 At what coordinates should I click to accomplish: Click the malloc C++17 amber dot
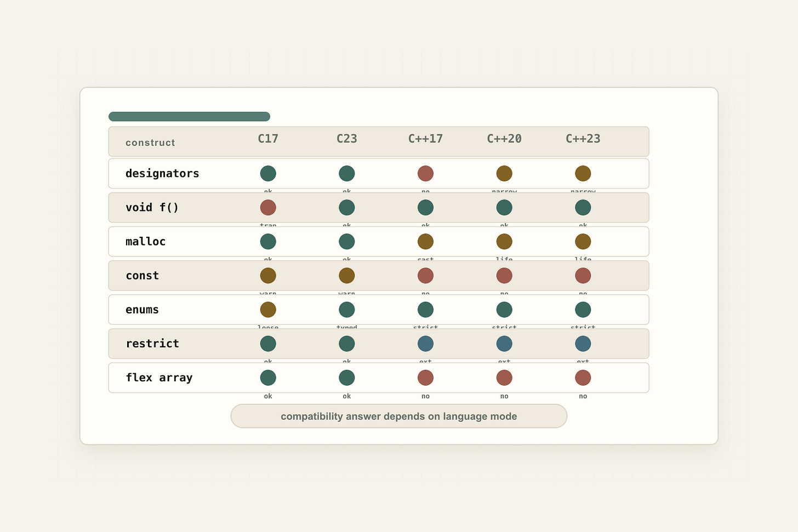425,242
